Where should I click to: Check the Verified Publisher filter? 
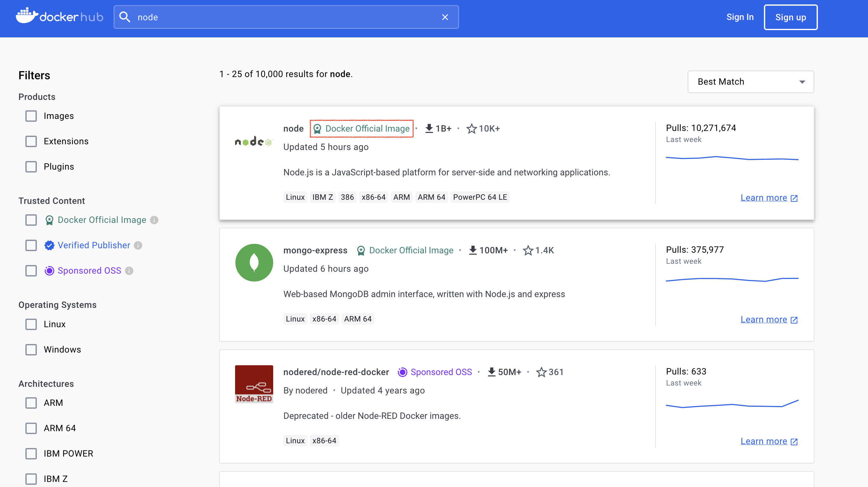point(31,245)
